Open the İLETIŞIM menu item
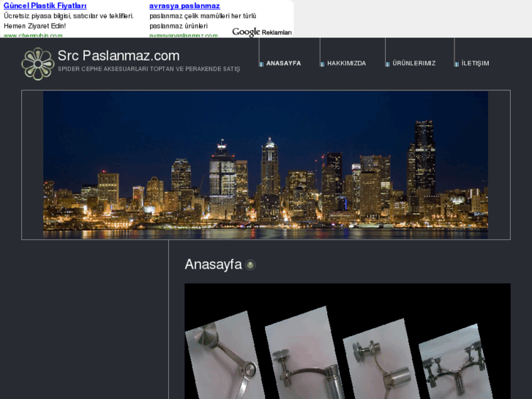The height and width of the screenshot is (399, 532). (475, 63)
